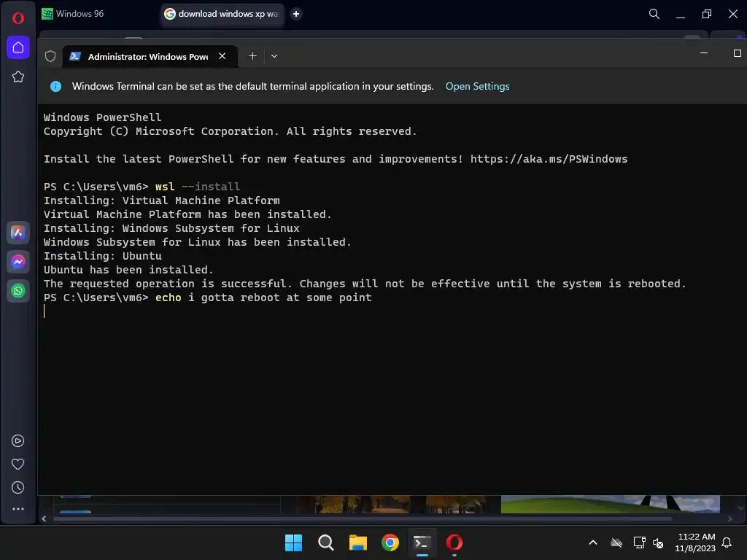Viewport: 747px width, 560px height.
Task: Open WhatsApp in Opera sidebar
Action: (x=18, y=291)
